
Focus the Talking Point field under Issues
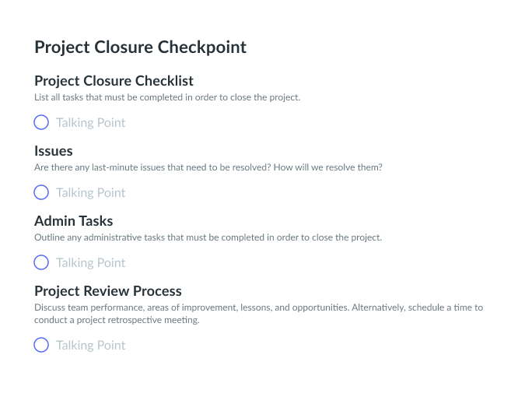pos(90,192)
